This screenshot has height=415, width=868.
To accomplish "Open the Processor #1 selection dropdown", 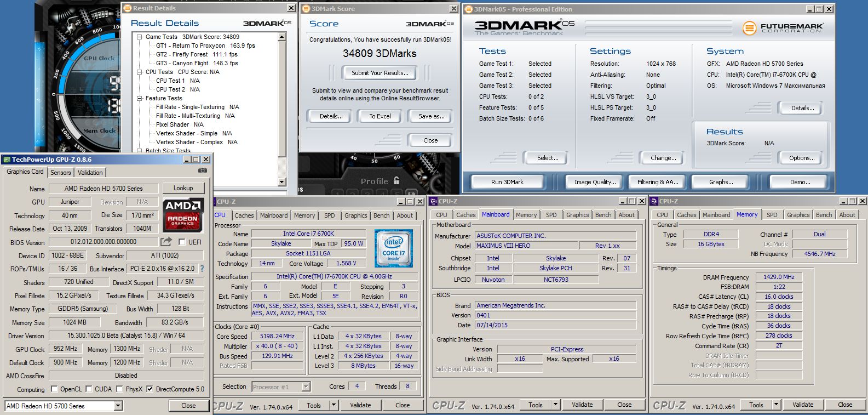I will [306, 387].
